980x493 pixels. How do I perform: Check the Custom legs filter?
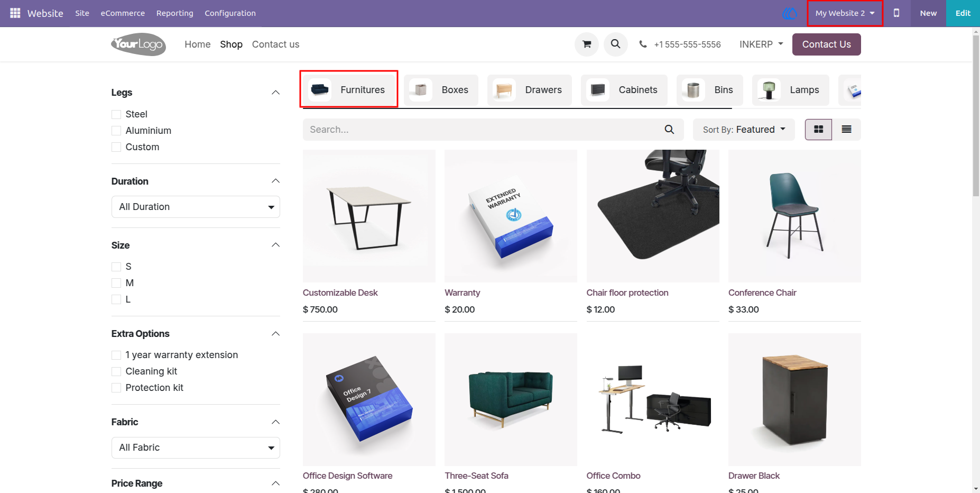pos(116,147)
